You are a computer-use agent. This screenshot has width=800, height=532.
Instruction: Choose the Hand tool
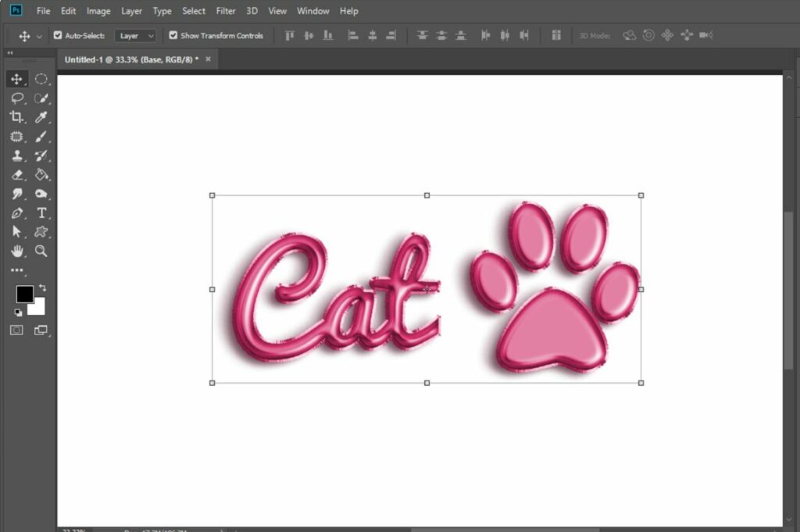[17, 251]
